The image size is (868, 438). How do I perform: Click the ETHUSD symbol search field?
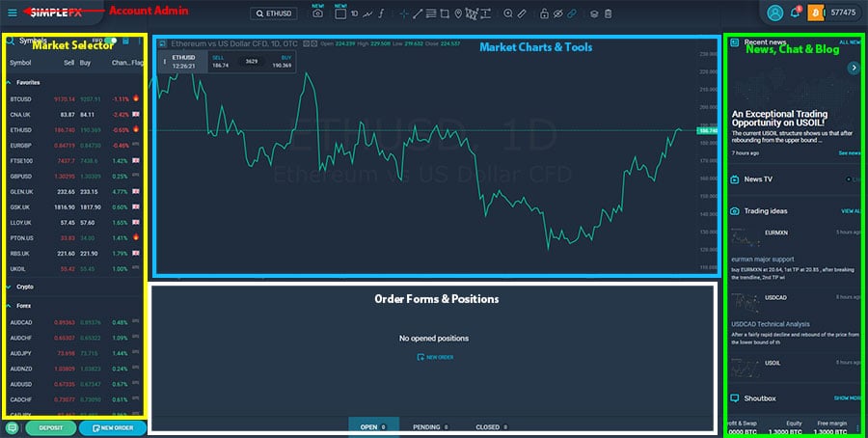click(274, 14)
